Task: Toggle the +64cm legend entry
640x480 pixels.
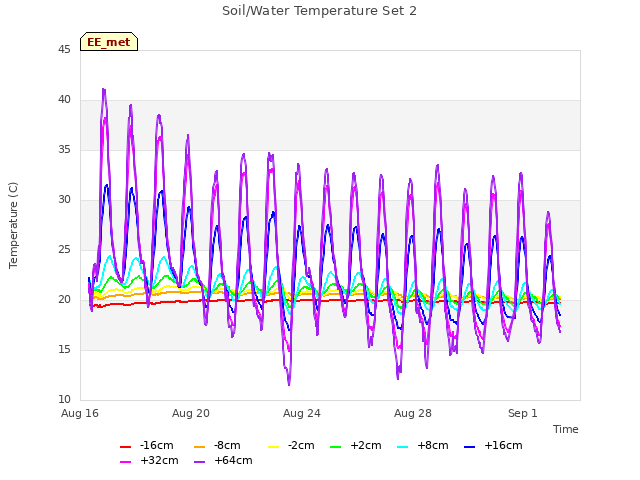Action: coord(223,460)
